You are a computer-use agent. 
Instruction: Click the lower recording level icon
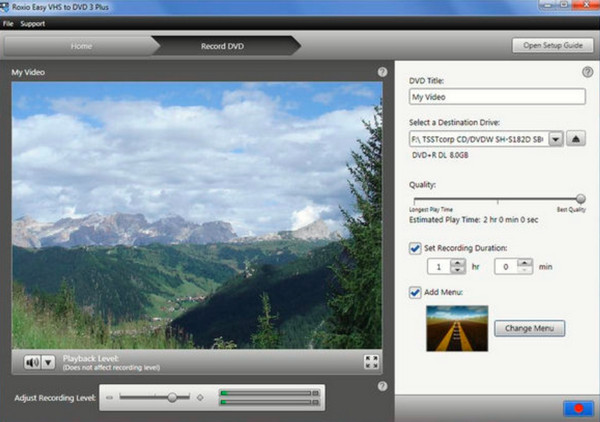(x=109, y=398)
